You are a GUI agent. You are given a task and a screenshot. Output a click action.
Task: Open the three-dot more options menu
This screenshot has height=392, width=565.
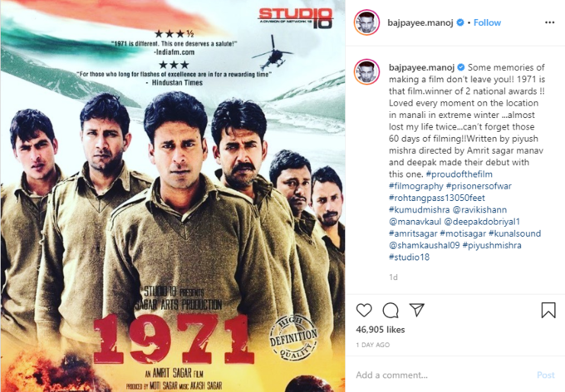pyautogui.click(x=549, y=22)
